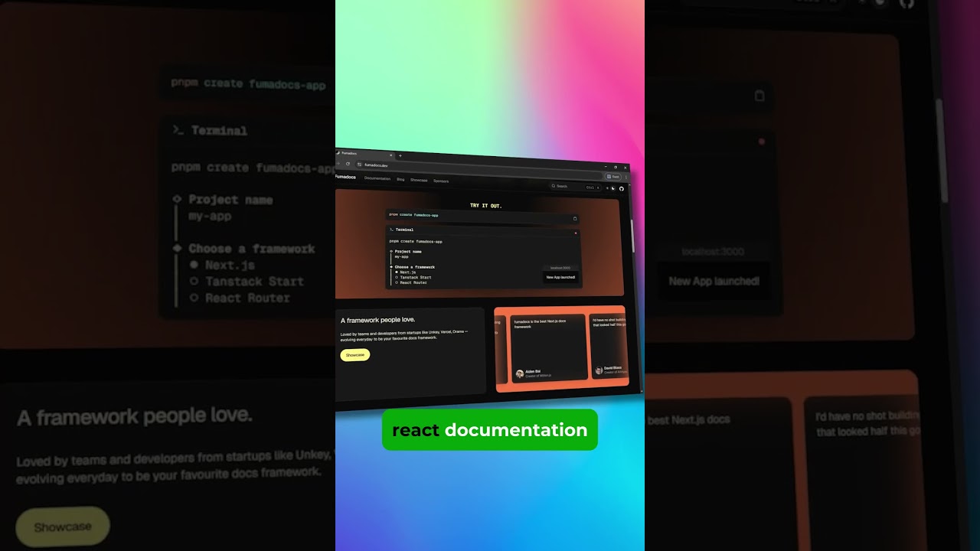Click the browser profile chip near the menu
The image size is (980, 551).
pyautogui.click(x=613, y=177)
